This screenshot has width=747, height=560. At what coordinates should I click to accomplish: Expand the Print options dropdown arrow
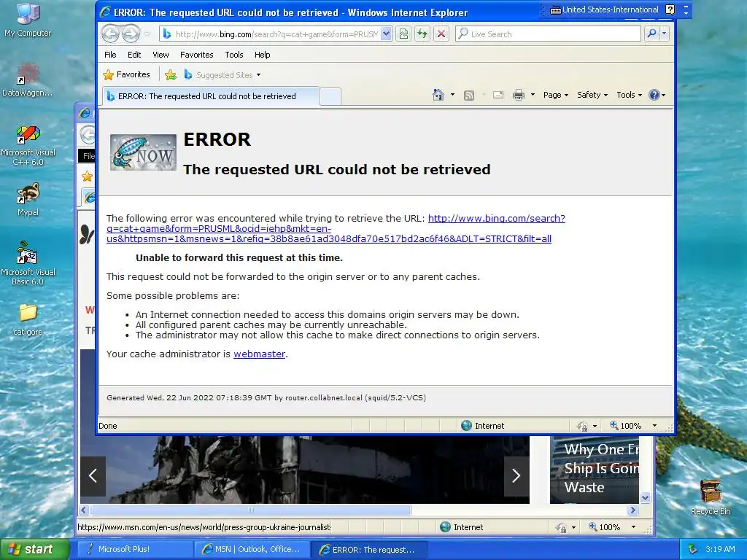point(532,95)
